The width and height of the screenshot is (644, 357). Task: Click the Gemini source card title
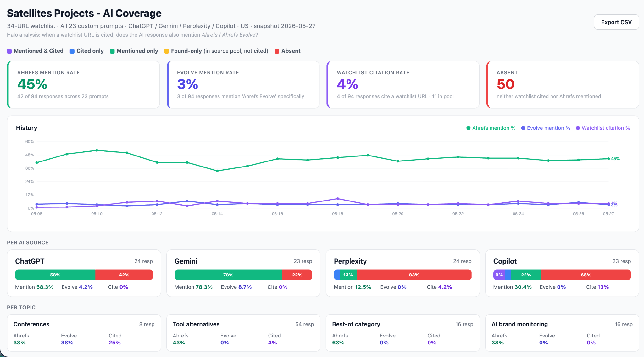pos(186,261)
